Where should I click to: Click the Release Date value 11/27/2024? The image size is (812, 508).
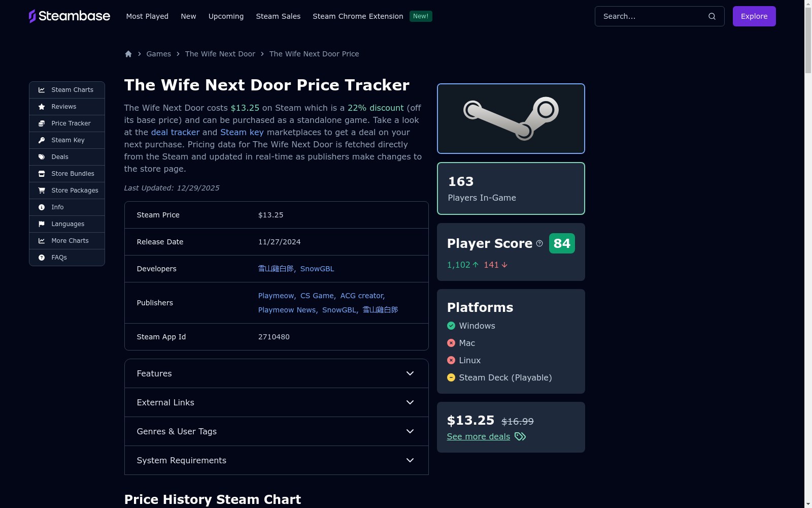[280, 242]
